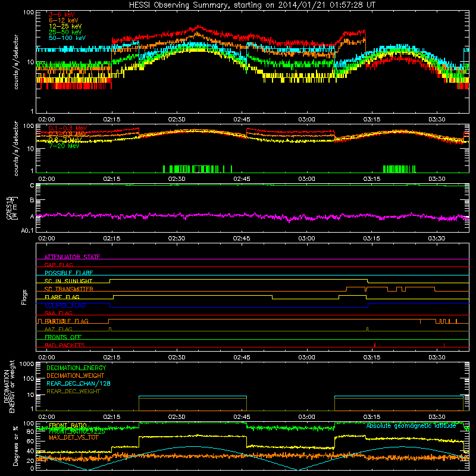Click the HESSI Observing Summary title text
Viewport: 476px width, 476px height.
pyautogui.click(x=252, y=5)
